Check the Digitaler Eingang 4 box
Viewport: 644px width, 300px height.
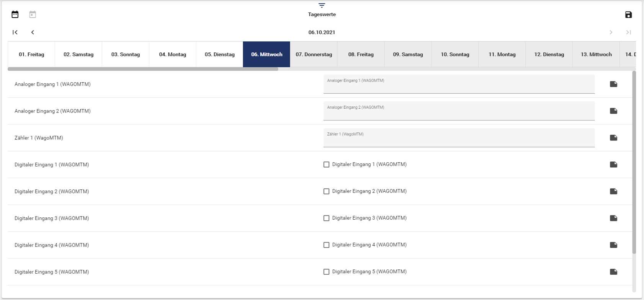click(x=326, y=245)
